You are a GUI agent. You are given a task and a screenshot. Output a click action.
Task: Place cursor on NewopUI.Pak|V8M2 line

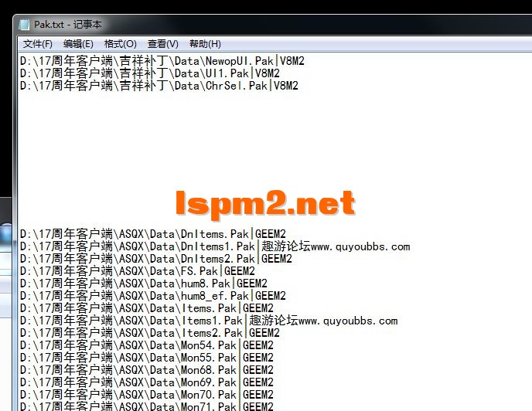[162, 61]
